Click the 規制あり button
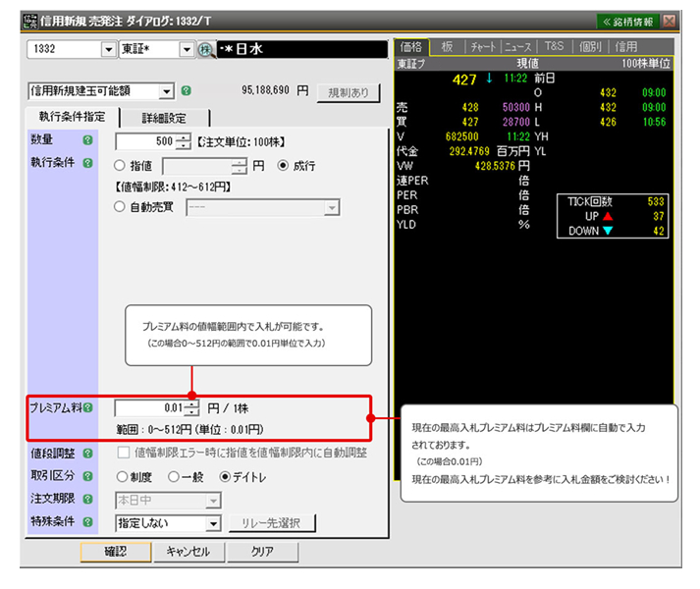The height and width of the screenshot is (589, 700). pos(349,93)
